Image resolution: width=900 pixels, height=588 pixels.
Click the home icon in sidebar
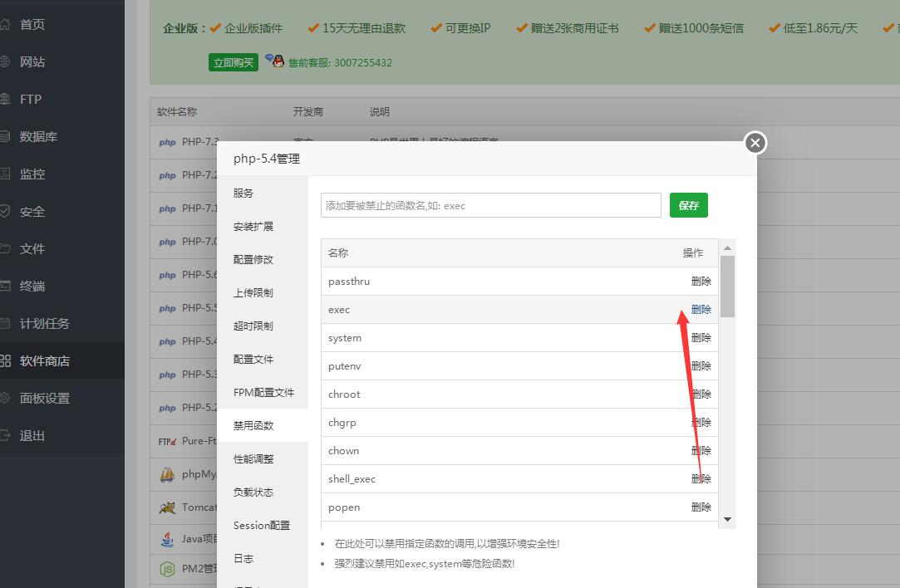[5, 24]
